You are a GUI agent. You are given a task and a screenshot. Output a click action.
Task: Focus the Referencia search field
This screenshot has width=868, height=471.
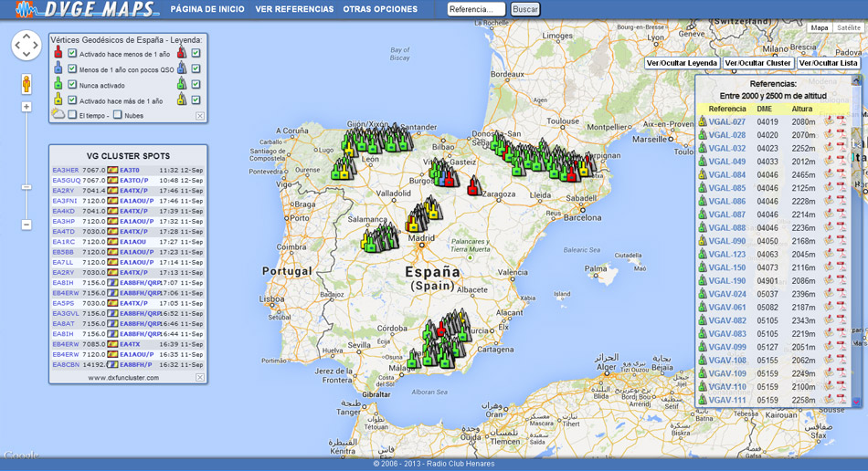pyautogui.click(x=476, y=9)
